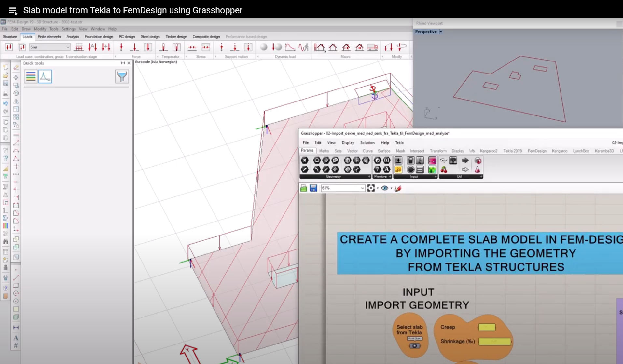This screenshot has width=623, height=364.
Task: Collapse the Quick tools panel pin arrows
Action: [123, 63]
